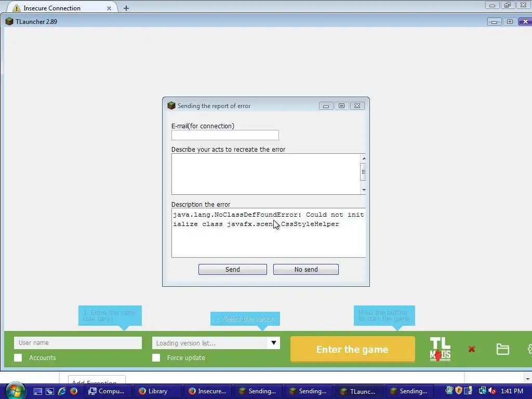This screenshot has height=399, width=532.
Task: Click the 1:41 PM taskbar clock
Action: tap(512, 391)
